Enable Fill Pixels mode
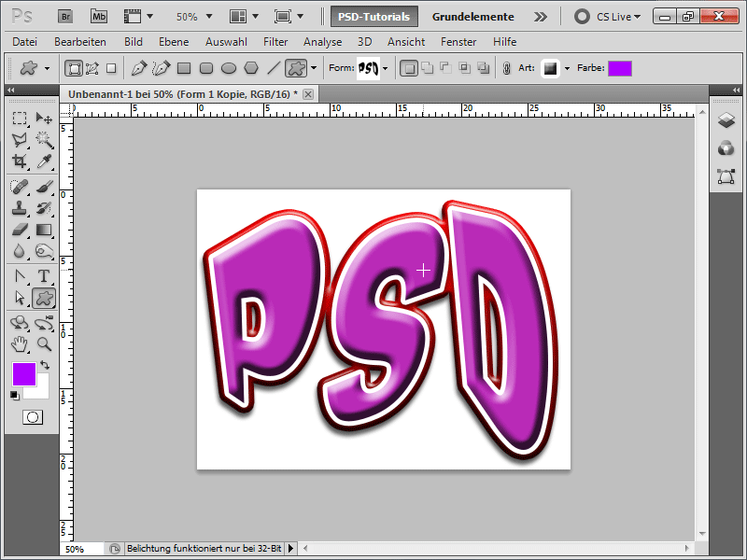This screenshot has height=560, width=747. (111, 68)
